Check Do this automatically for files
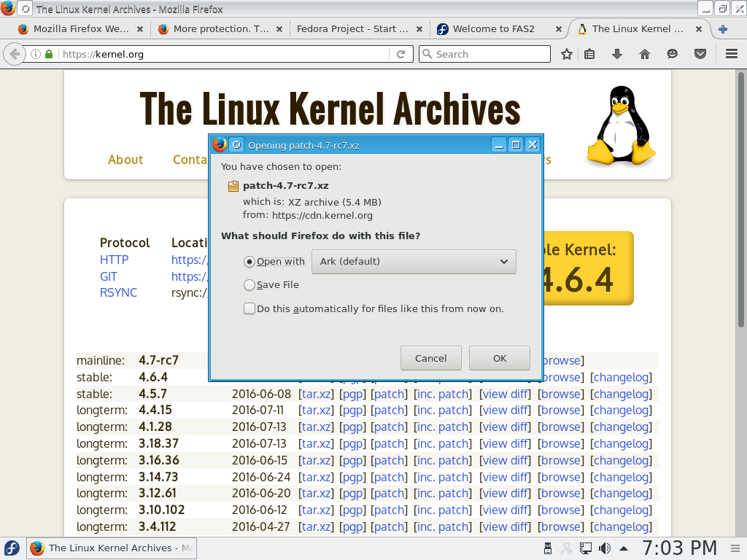Image resolution: width=747 pixels, height=560 pixels. [x=249, y=308]
